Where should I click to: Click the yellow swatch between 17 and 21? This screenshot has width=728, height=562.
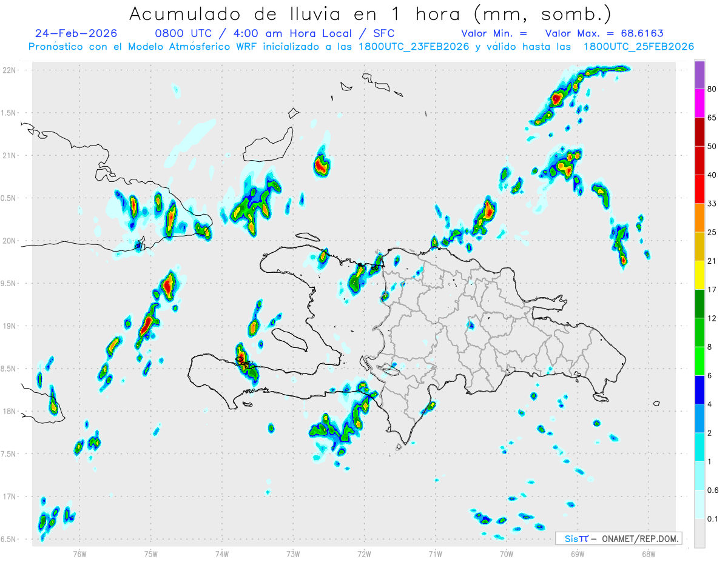point(699,275)
